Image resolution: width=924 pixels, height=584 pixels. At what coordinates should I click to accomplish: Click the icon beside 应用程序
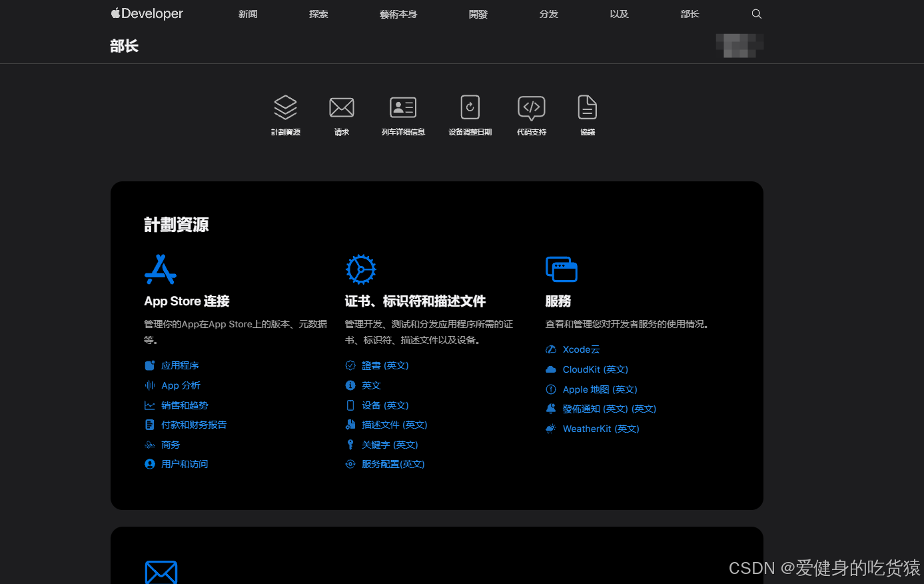coord(150,365)
